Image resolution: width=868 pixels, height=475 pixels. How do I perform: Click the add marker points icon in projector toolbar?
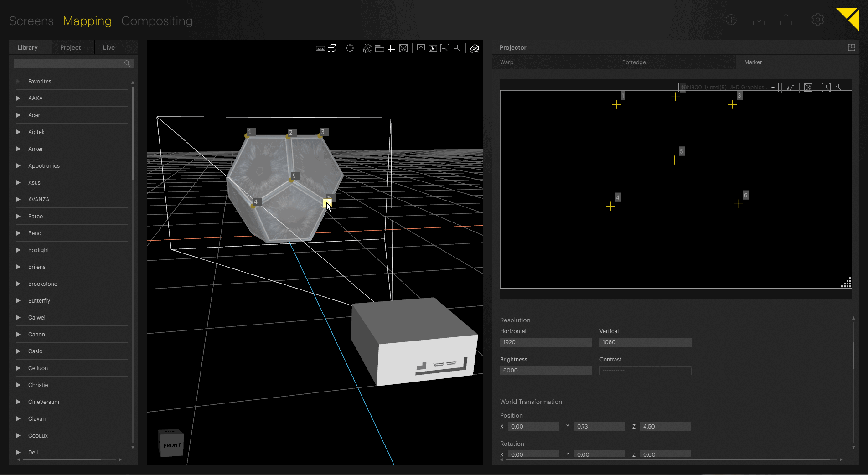[x=790, y=87]
